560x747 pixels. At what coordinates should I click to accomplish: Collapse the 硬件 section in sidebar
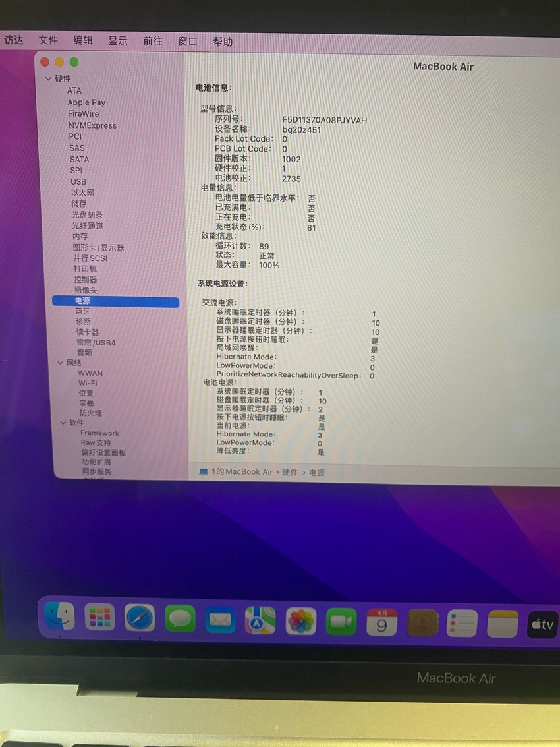click(48, 78)
